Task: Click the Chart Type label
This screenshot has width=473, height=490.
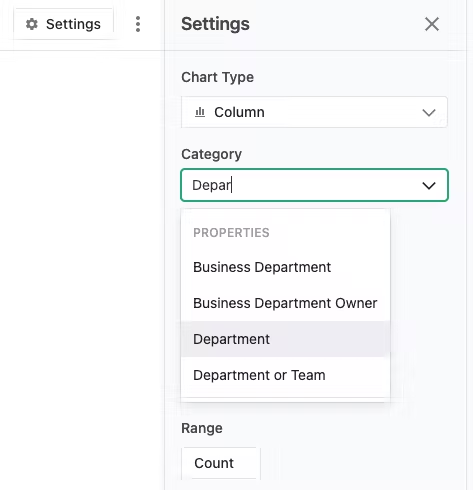Action: (x=217, y=77)
